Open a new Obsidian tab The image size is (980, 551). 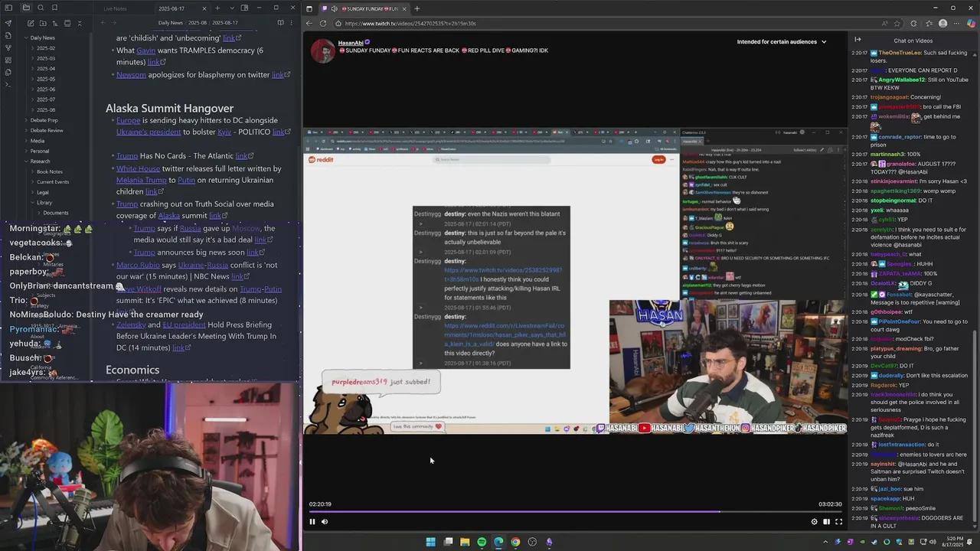pos(217,8)
